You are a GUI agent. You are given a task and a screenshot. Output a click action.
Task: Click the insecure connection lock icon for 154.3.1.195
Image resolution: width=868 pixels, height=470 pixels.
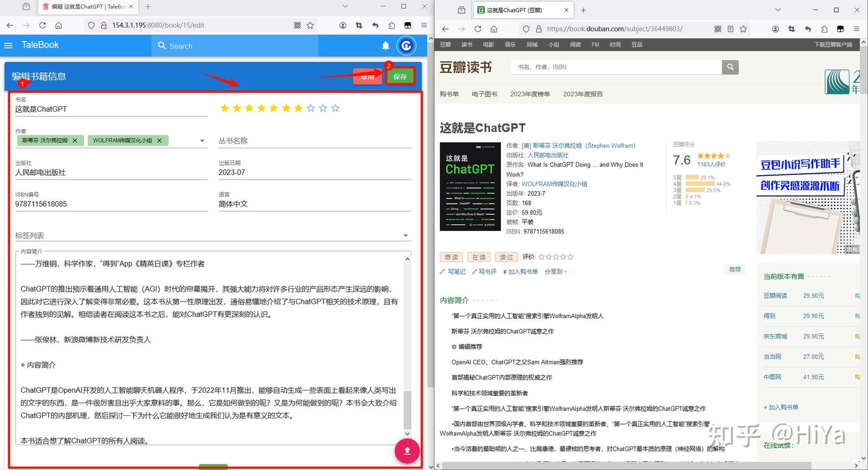pos(104,25)
